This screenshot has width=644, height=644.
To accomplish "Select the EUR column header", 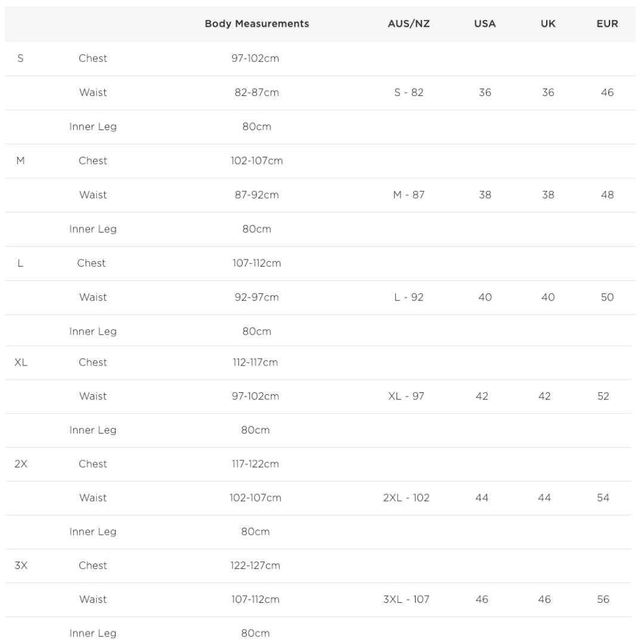I will click(x=607, y=24).
